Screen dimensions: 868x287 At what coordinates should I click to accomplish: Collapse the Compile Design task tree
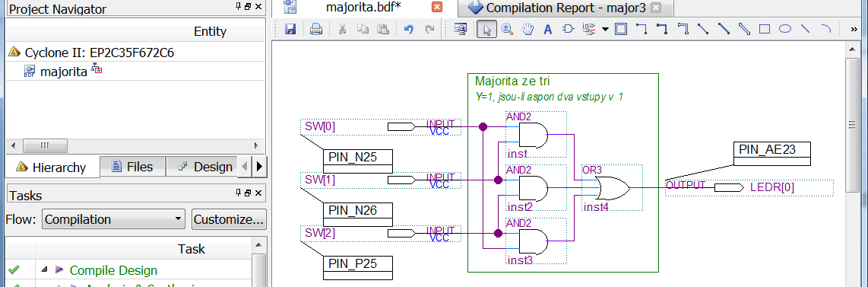44,270
